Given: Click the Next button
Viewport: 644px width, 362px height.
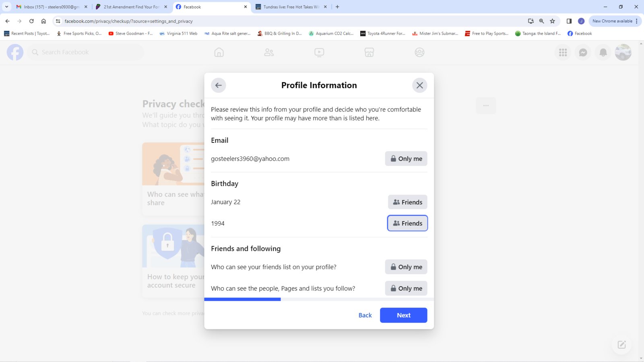Looking at the screenshot, I should (403, 315).
